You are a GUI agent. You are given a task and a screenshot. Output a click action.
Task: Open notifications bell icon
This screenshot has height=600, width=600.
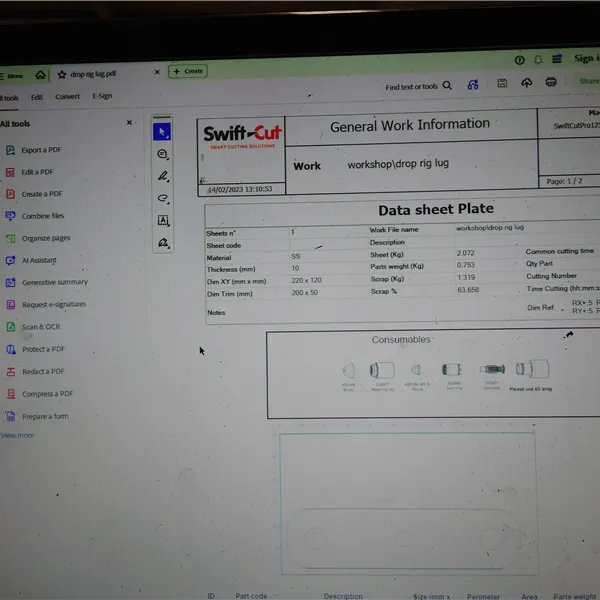(538, 60)
